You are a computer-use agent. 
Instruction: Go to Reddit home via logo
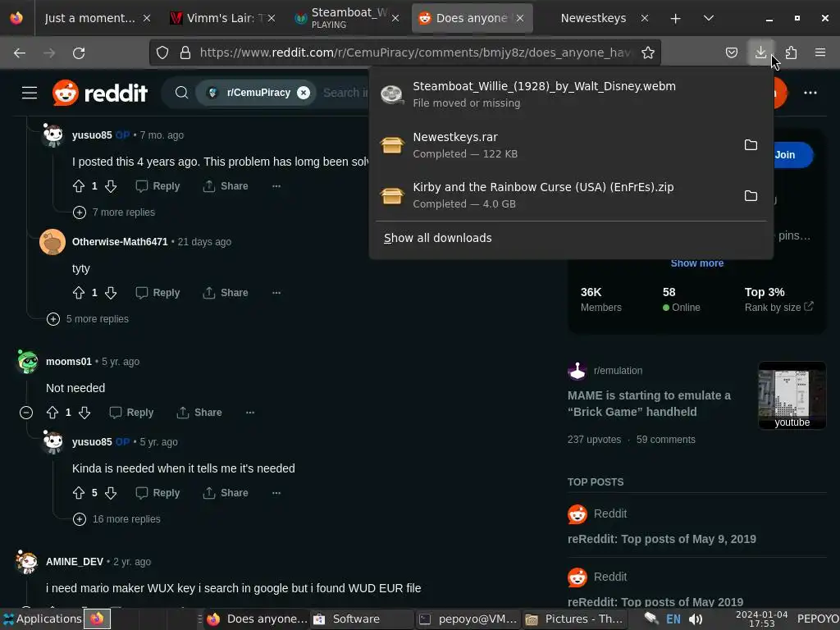(100, 93)
